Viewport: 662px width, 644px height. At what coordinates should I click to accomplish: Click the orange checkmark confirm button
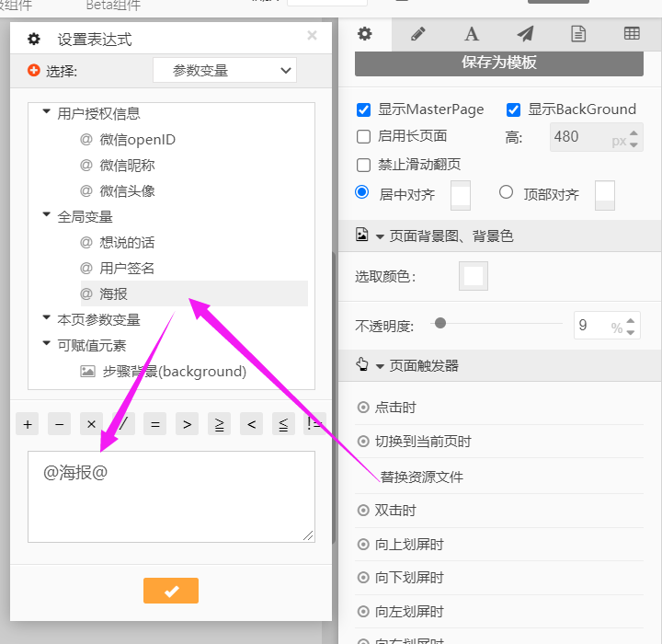tap(171, 591)
